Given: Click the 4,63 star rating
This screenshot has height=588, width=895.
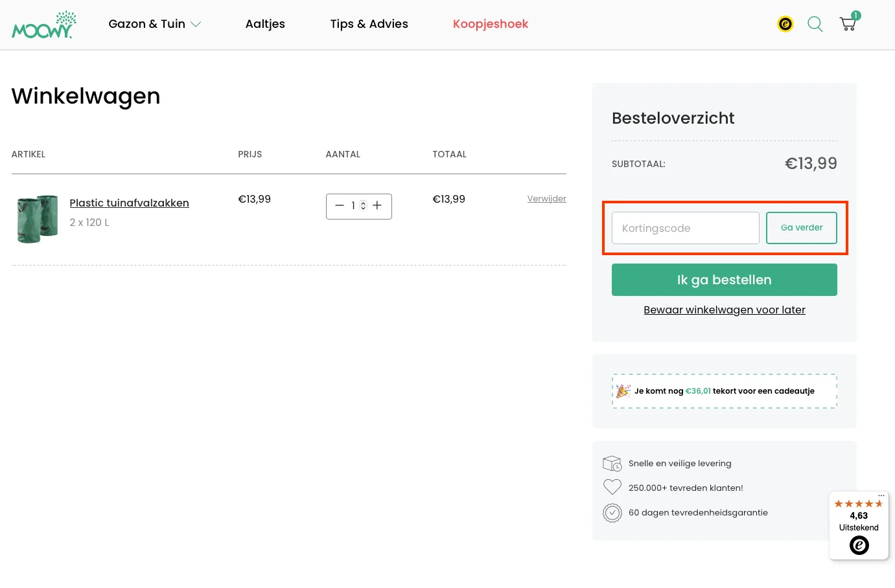Looking at the screenshot, I should pyautogui.click(x=859, y=515).
